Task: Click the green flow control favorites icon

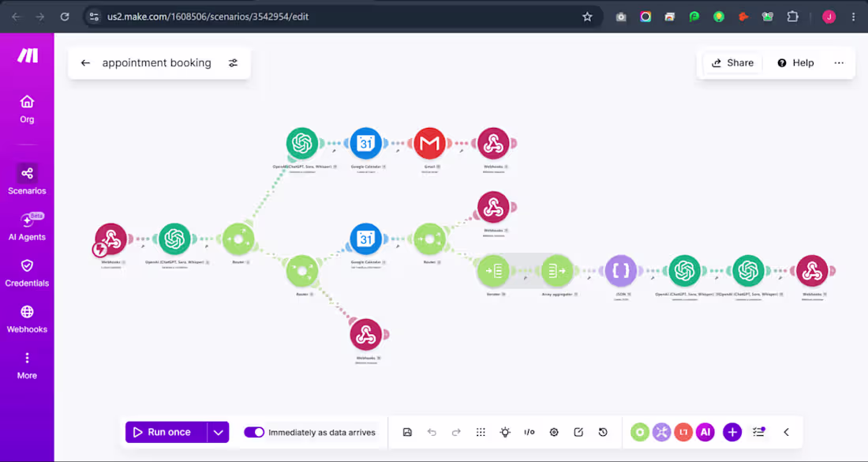Action: (x=640, y=432)
